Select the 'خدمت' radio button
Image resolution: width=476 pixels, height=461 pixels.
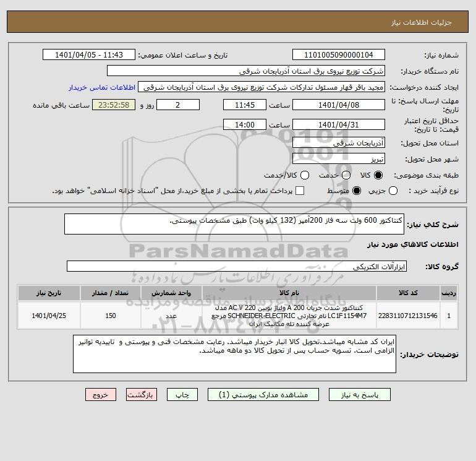(346, 175)
